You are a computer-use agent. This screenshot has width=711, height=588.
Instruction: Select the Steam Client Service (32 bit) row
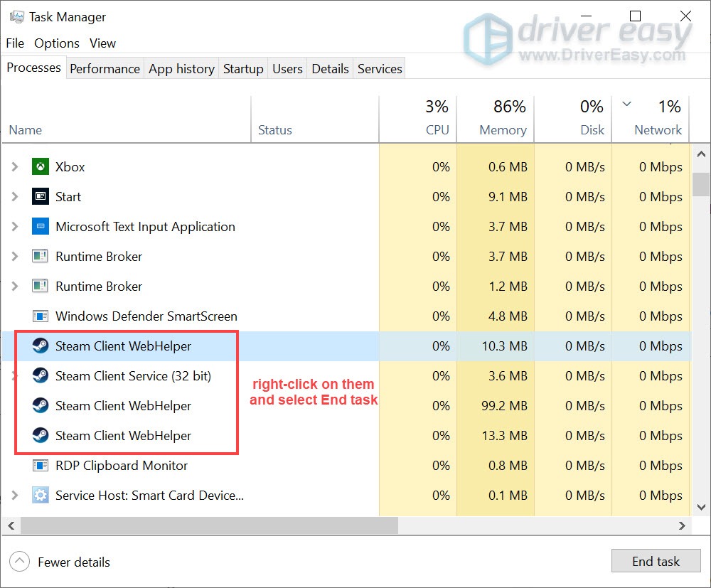pos(346,376)
